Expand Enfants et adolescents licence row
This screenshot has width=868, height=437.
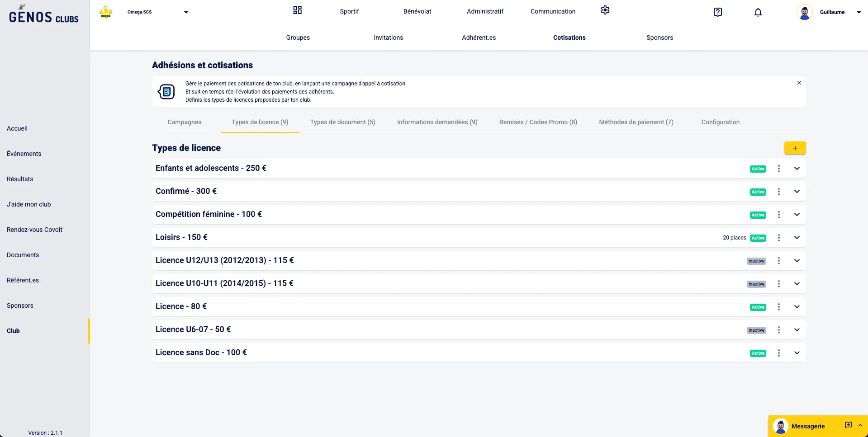797,169
